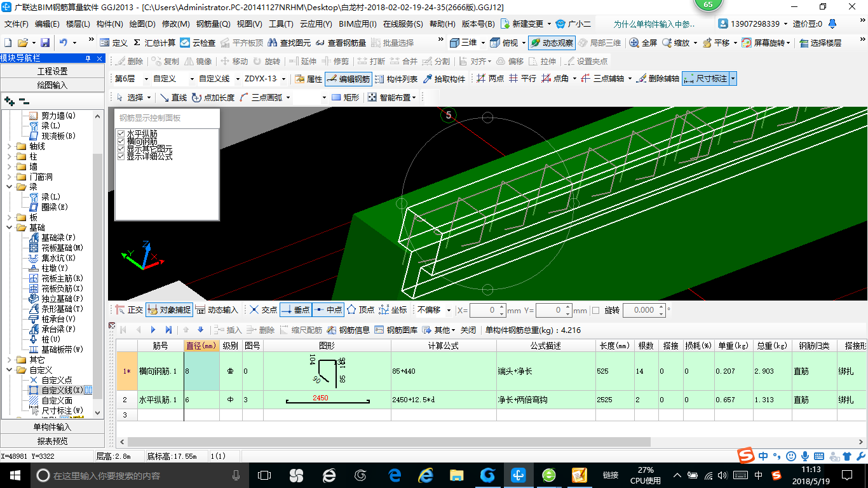Click the X coordinate input field

pos(487,310)
